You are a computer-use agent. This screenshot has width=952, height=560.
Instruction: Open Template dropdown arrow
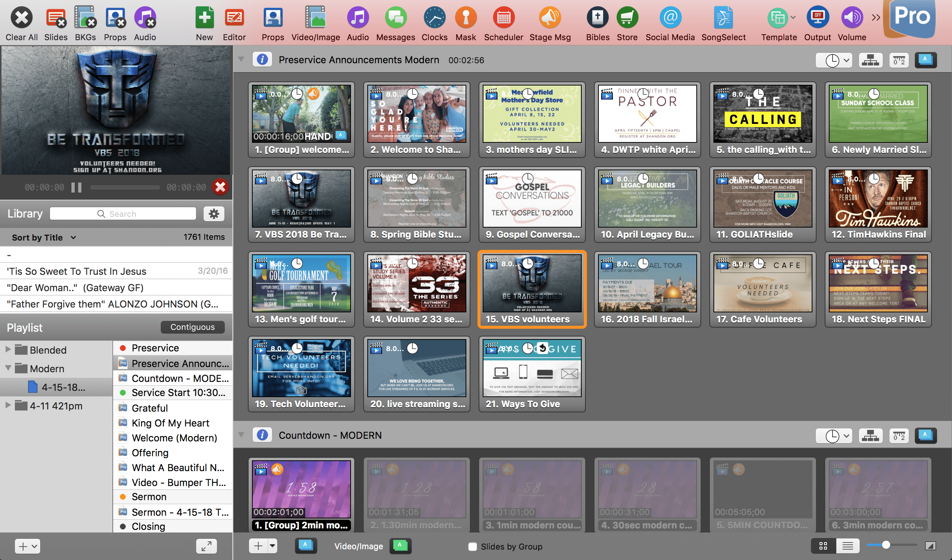coord(793,18)
